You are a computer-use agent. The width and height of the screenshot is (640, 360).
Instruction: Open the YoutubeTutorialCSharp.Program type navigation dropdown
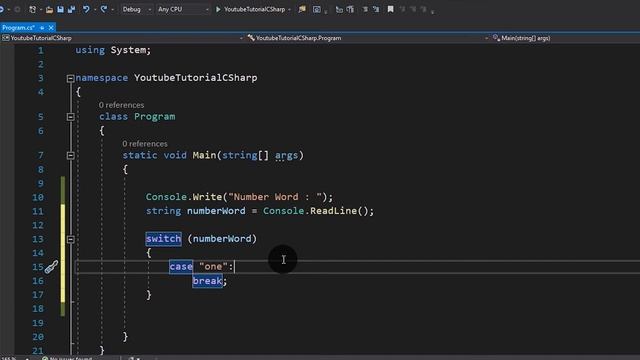point(368,38)
